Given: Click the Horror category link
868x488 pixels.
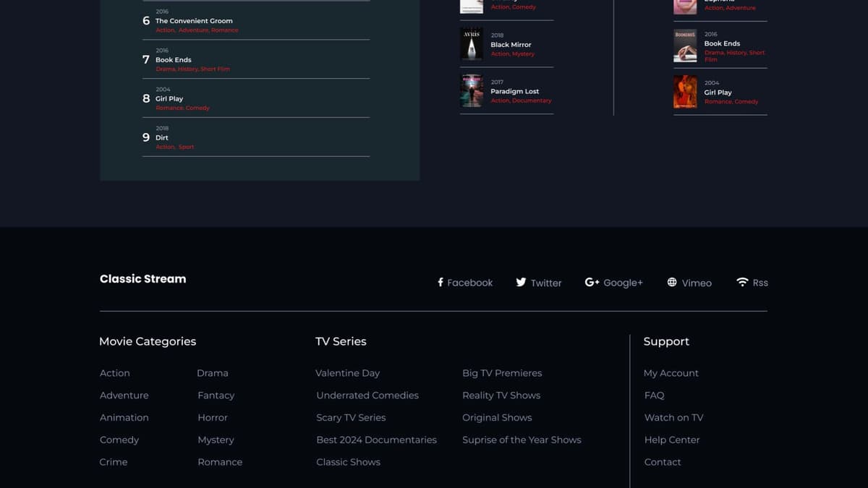Looking at the screenshot, I should click(212, 417).
